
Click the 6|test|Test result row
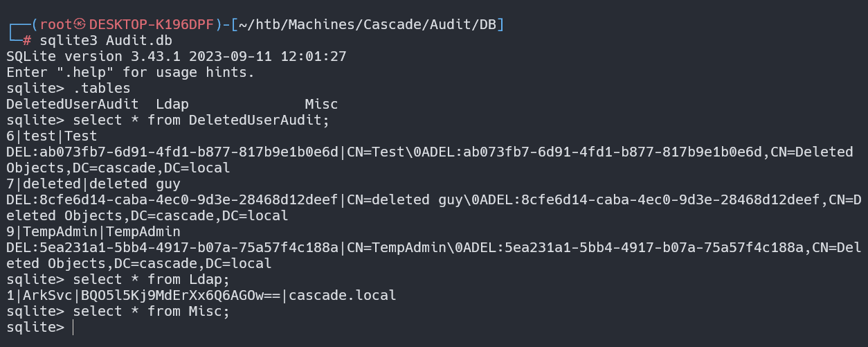click(x=52, y=136)
